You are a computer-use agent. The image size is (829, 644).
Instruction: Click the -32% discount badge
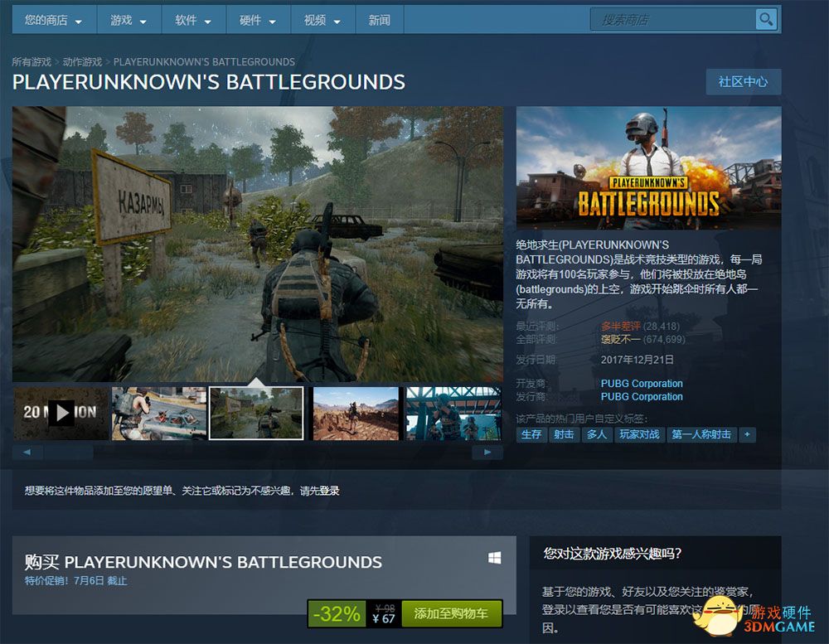337,613
